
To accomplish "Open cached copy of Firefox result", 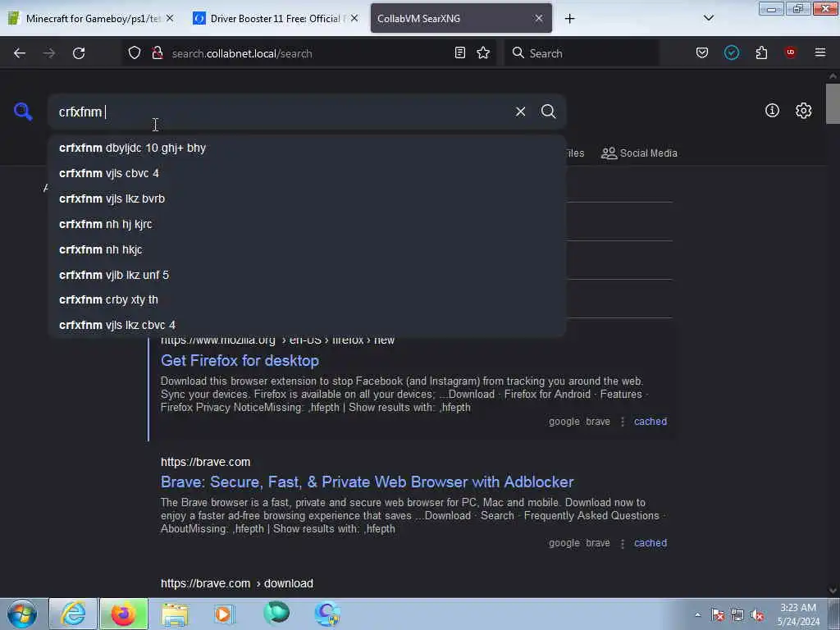I will pos(651,422).
